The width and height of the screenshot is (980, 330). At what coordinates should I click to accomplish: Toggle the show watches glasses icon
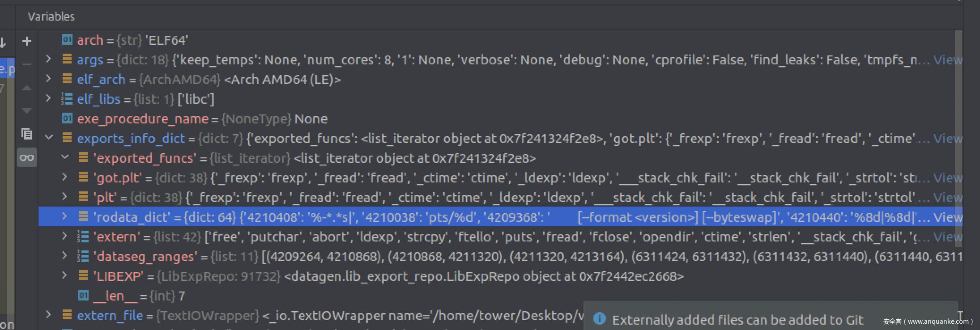[x=27, y=158]
